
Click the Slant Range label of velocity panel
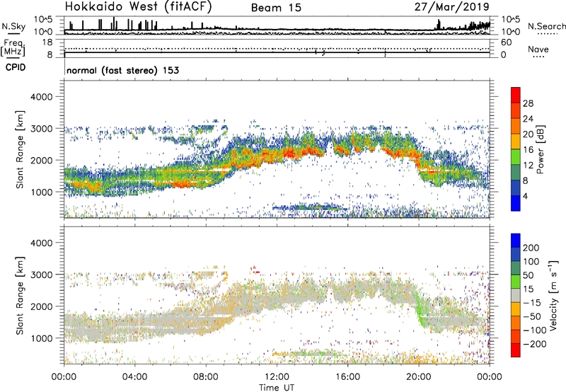tap(20, 296)
